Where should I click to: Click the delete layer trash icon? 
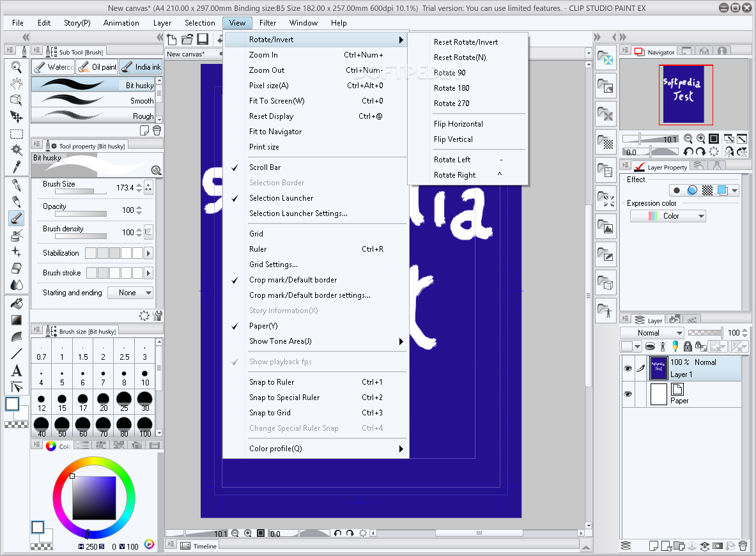click(x=743, y=546)
